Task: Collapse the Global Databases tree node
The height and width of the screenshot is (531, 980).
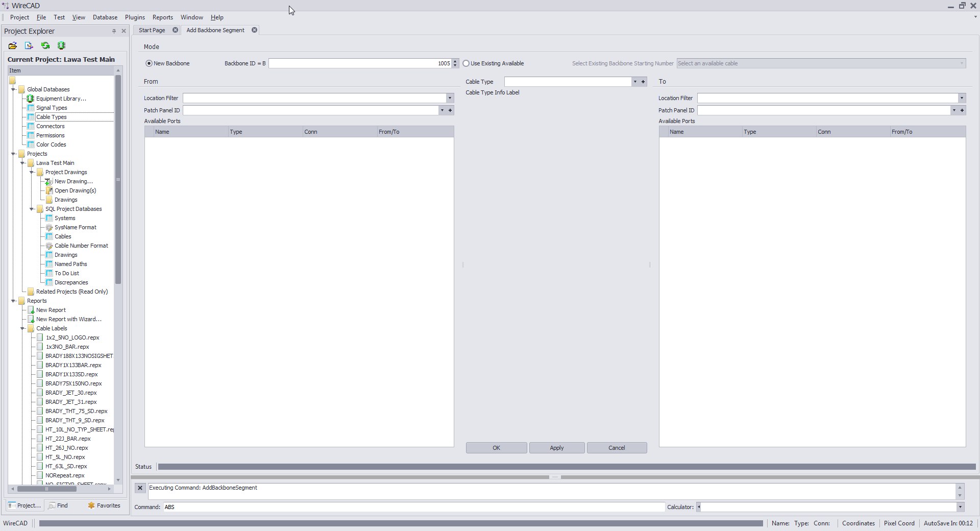Action: 13,89
